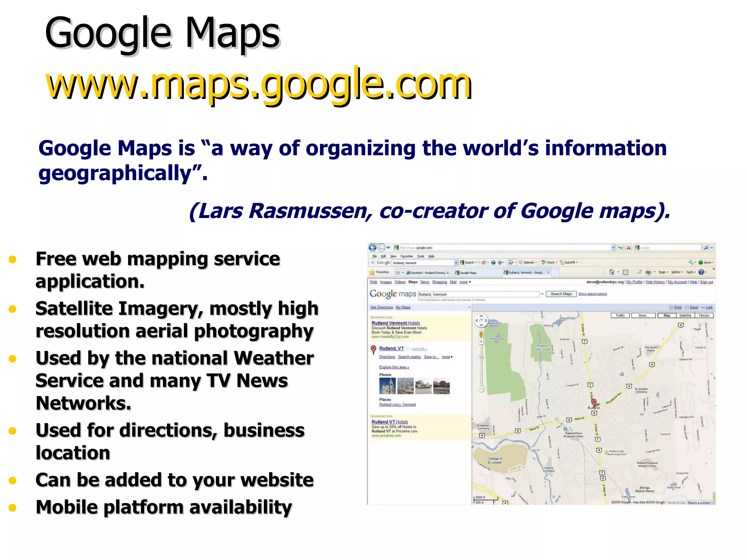
Task: Click the Read Mail icon in the command bar
Action: [639, 272]
